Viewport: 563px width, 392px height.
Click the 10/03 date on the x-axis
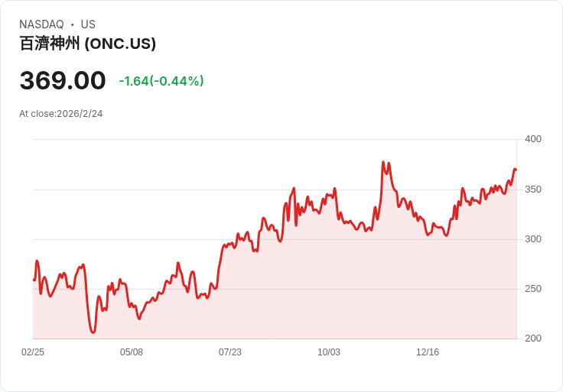pos(329,352)
